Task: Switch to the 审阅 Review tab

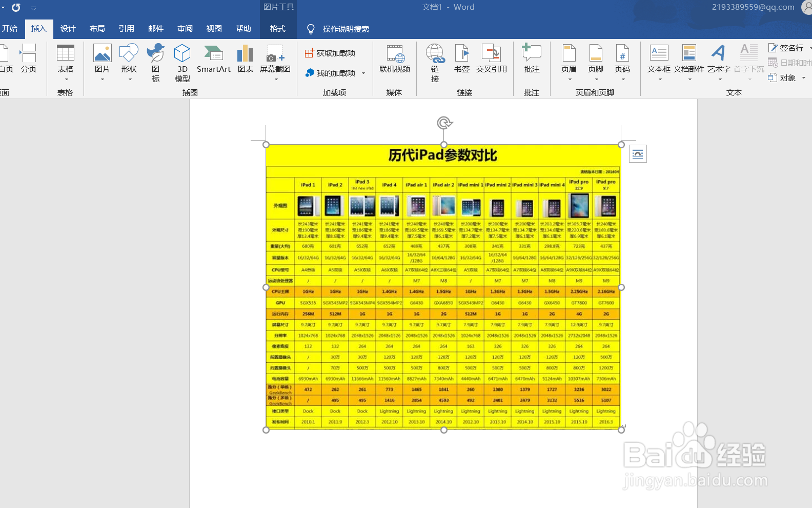Action: click(185, 29)
